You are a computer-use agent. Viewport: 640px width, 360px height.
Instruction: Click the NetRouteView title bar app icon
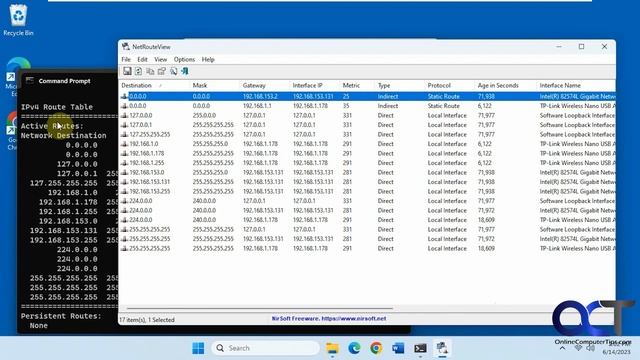click(x=126, y=47)
